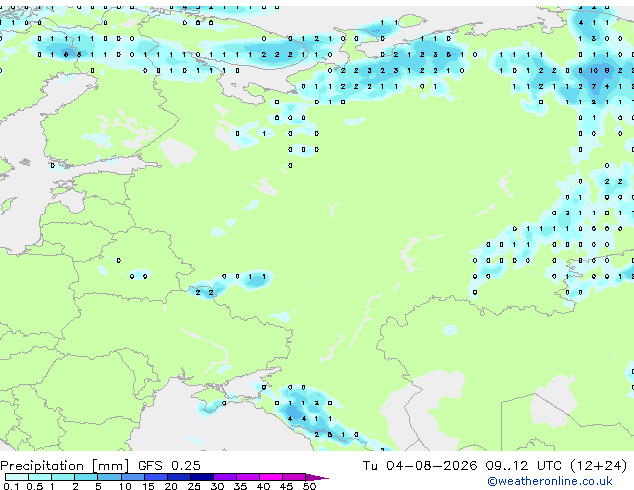This screenshot has height=490, width=634.
Task: Select the 10 to 15 mm legend swatch
Action: tap(133, 477)
